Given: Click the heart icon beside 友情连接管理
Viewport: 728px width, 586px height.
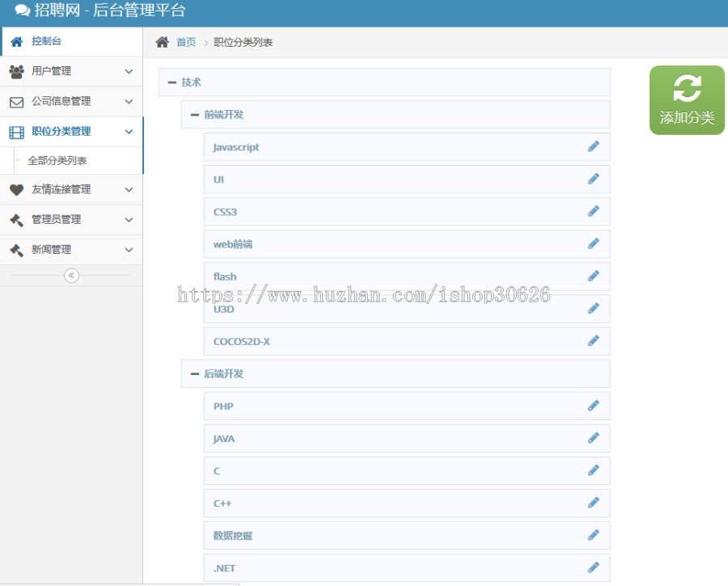Looking at the screenshot, I should (x=16, y=190).
